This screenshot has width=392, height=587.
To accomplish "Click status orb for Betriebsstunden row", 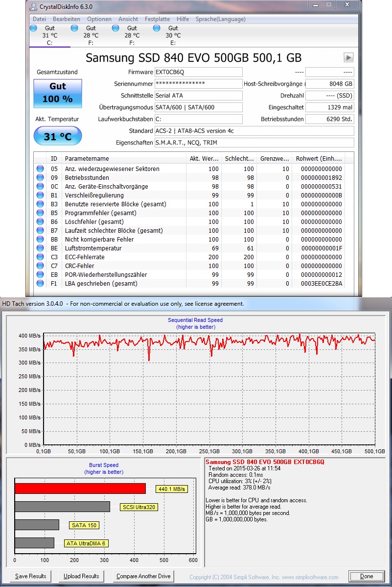I will (40, 177).
